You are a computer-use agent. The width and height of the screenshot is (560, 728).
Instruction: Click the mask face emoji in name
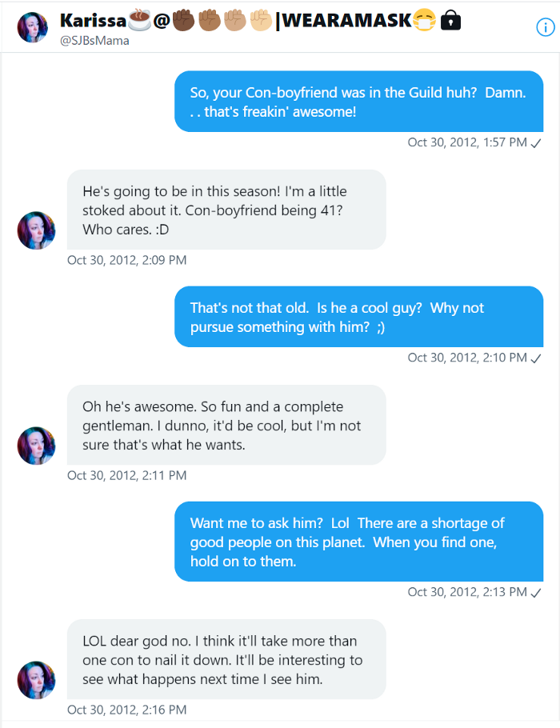click(x=424, y=22)
